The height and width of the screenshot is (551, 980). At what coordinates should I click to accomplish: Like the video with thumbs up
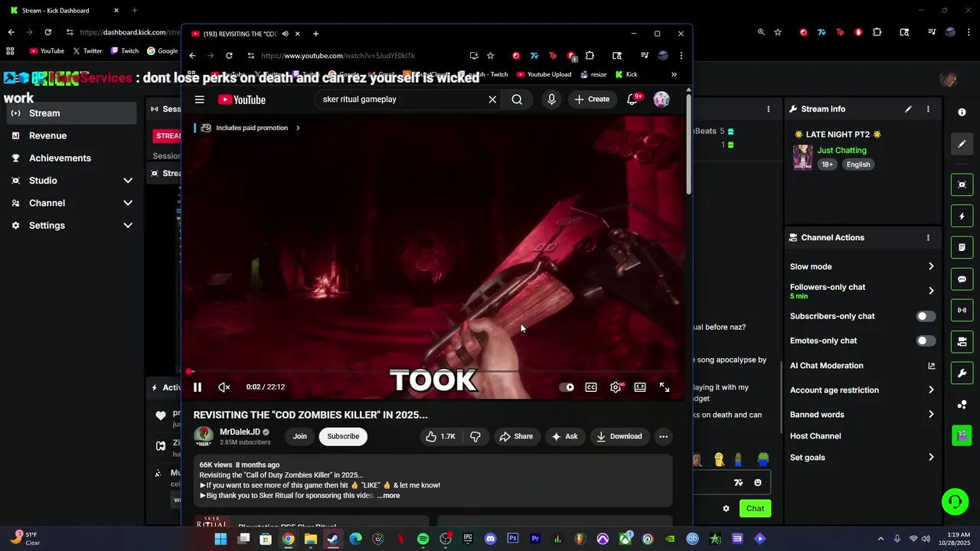pos(440,436)
